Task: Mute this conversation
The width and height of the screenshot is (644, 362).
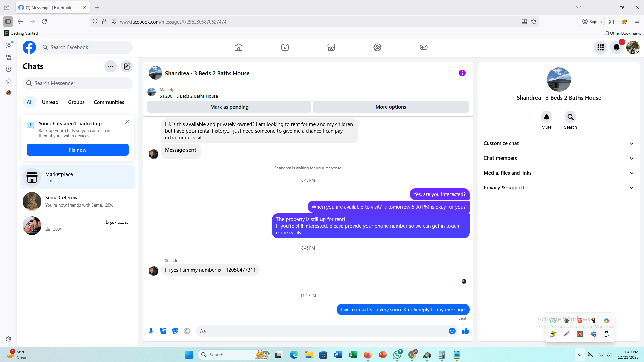Action: 547,117
